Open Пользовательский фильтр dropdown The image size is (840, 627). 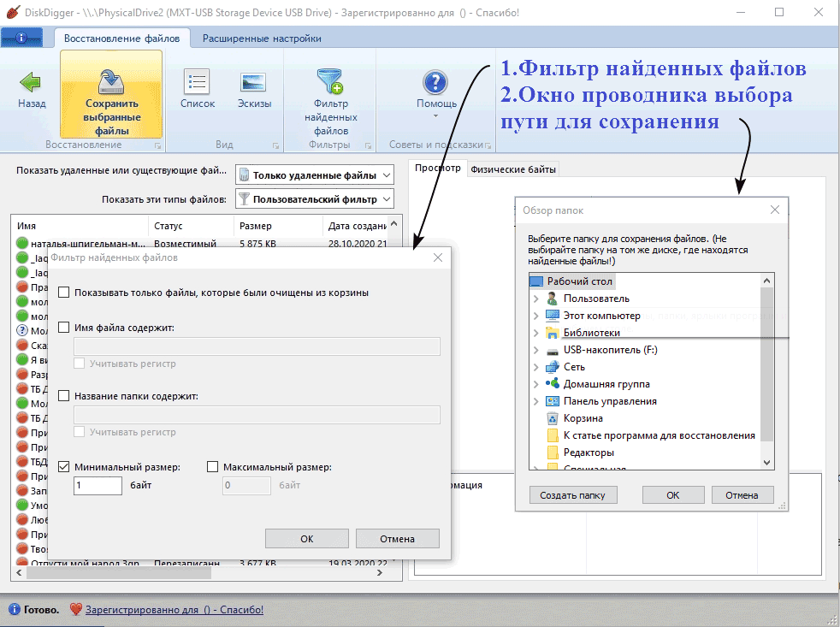315,199
